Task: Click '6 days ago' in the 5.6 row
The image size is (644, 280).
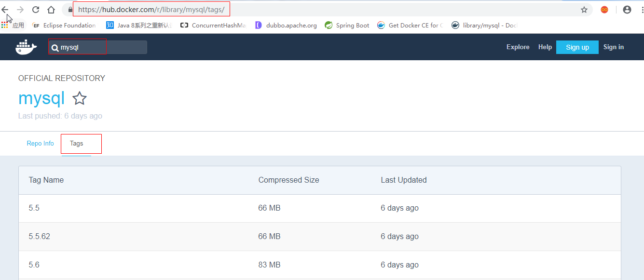Action: click(x=400, y=265)
